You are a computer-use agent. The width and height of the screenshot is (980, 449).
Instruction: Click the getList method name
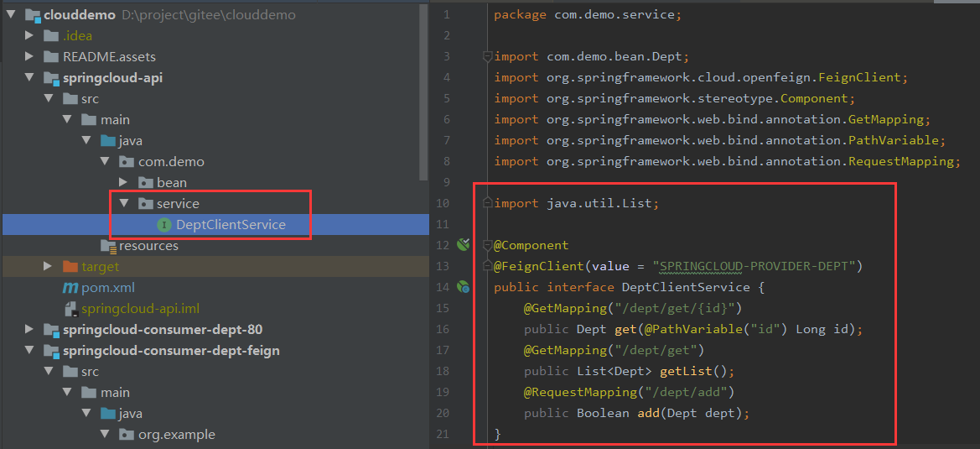[686, 372]
